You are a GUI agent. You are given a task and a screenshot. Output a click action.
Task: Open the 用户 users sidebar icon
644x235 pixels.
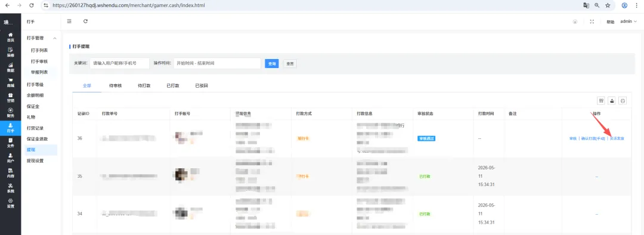tap(10, 158)
